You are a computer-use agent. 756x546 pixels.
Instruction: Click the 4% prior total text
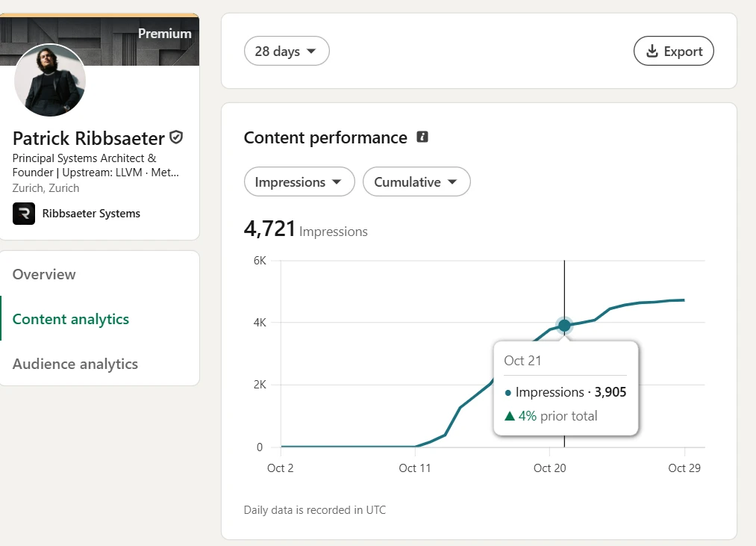(x=551, y=415)
